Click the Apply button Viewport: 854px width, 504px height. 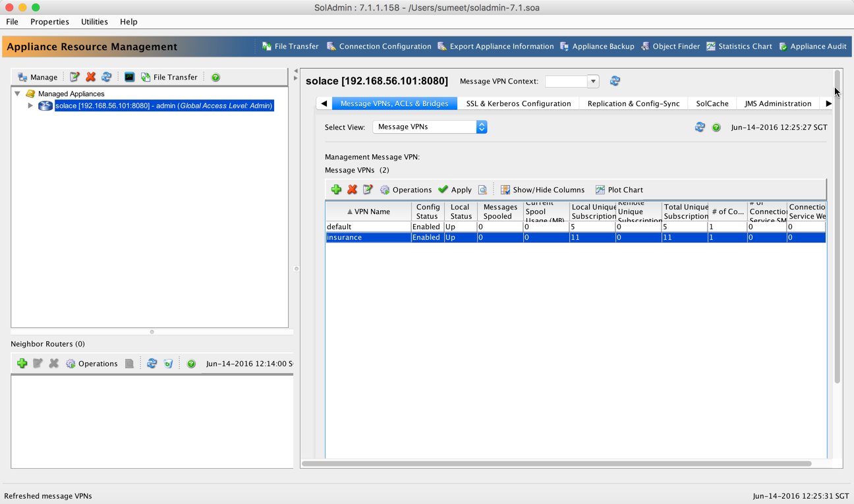click(x=455, y=190)
